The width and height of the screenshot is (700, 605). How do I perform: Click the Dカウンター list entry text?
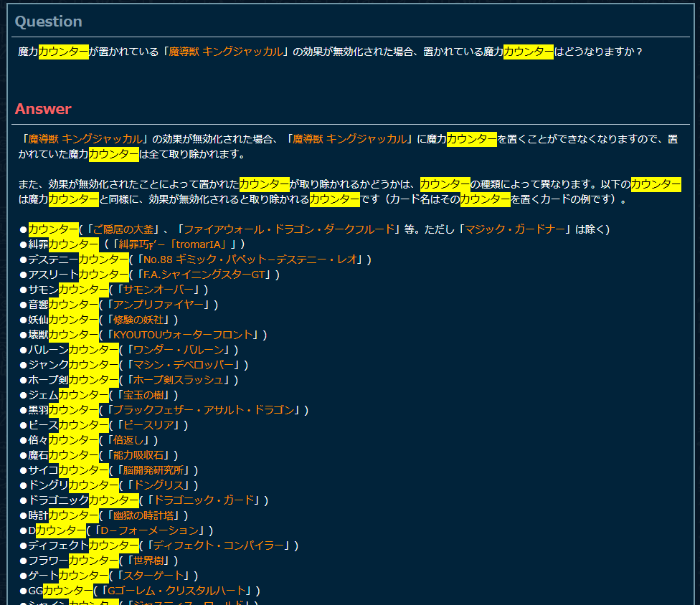click(57, 531)
